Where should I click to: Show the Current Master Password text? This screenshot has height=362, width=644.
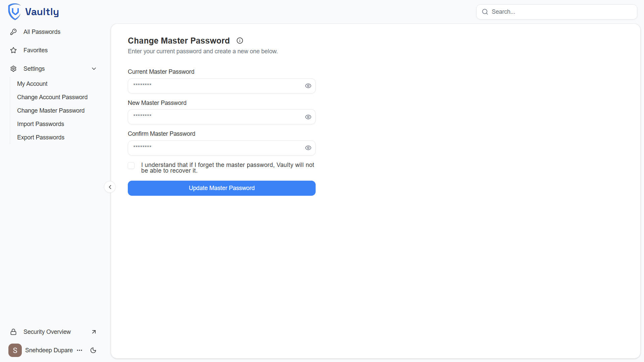coord(308,86)
